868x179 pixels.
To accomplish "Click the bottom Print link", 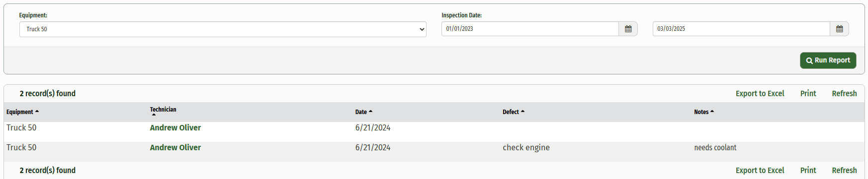I will 808,170.
